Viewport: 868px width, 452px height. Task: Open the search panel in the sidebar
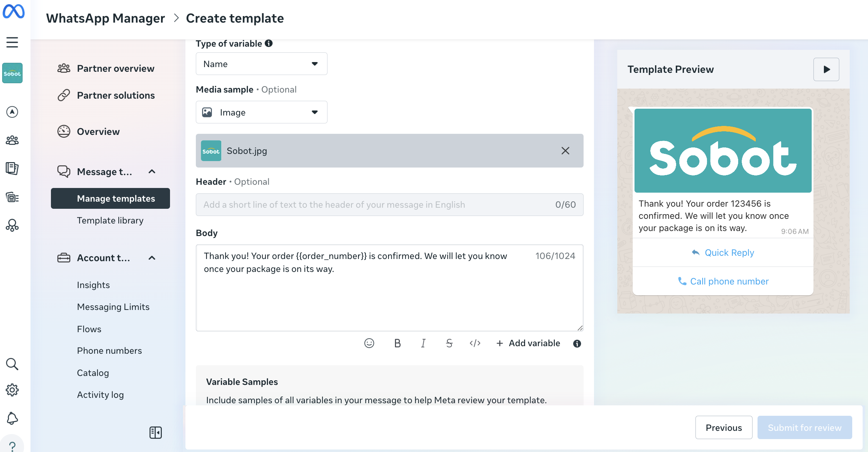coord(12,364)
